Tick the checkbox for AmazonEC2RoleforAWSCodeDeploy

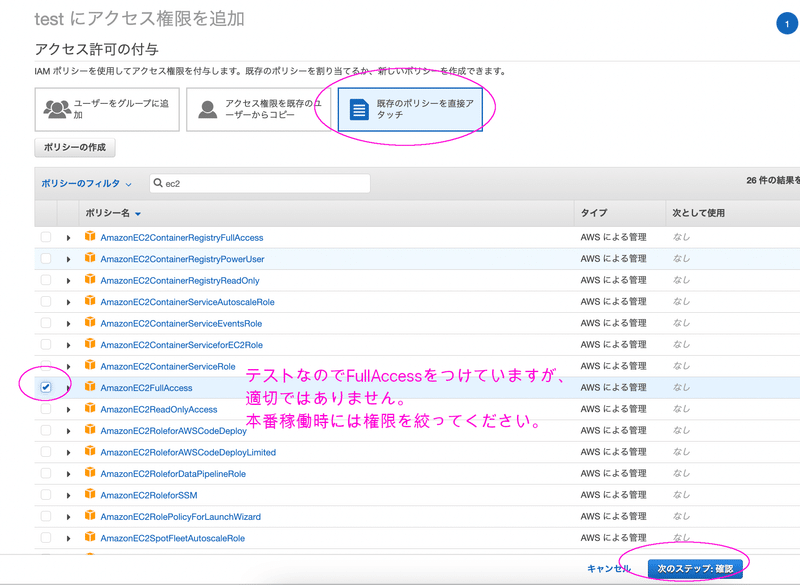coord(46,430)
